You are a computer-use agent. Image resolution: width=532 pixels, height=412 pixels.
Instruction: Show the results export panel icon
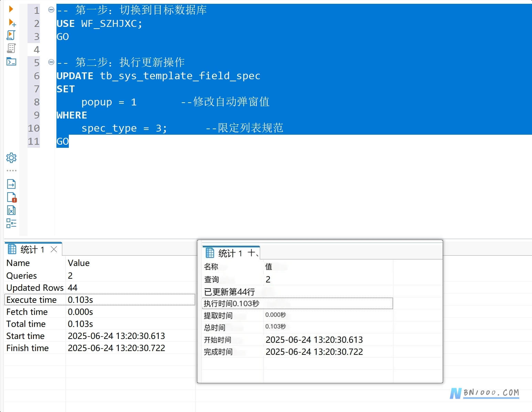(11, 184)
